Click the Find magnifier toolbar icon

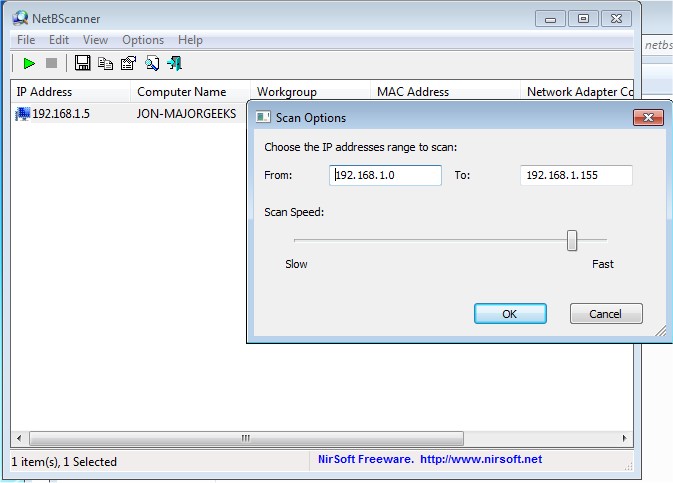[152, 64]
